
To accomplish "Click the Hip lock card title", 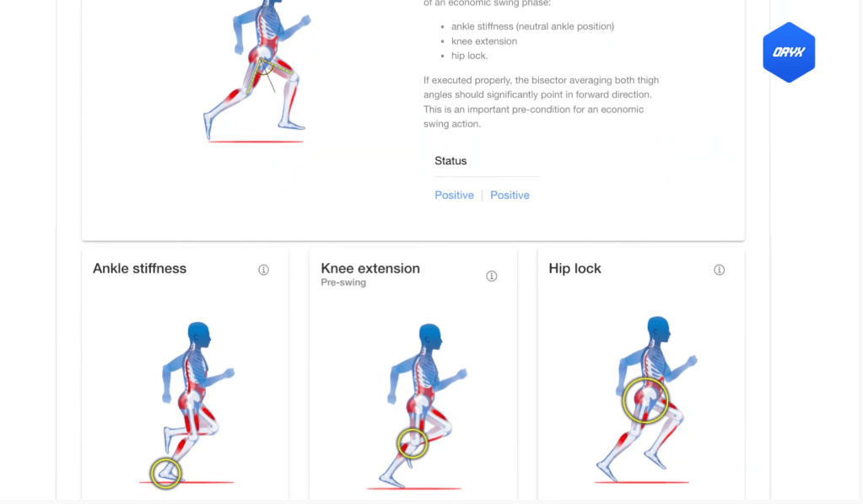I will [574, 269].
